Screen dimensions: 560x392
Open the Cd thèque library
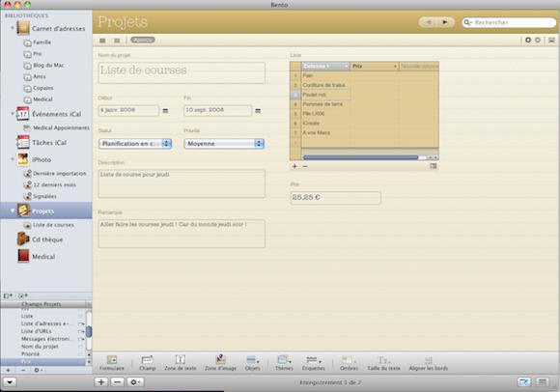tap(40, 239)
